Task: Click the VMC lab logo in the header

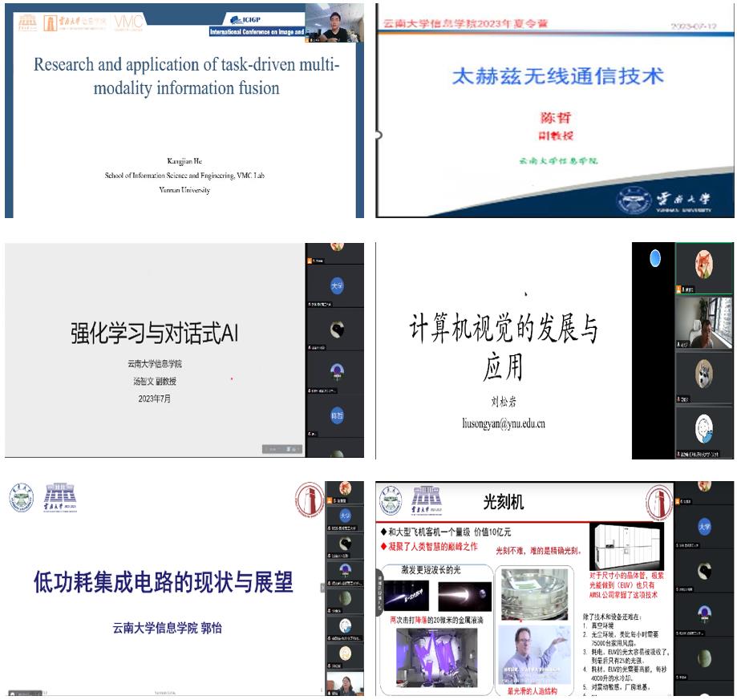Action: (128, 23)
